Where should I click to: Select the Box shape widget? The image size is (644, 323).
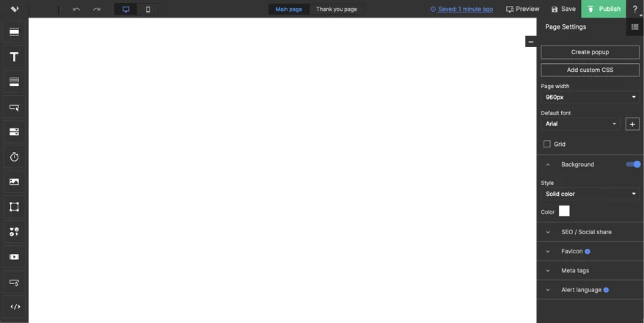click(14, 207)
